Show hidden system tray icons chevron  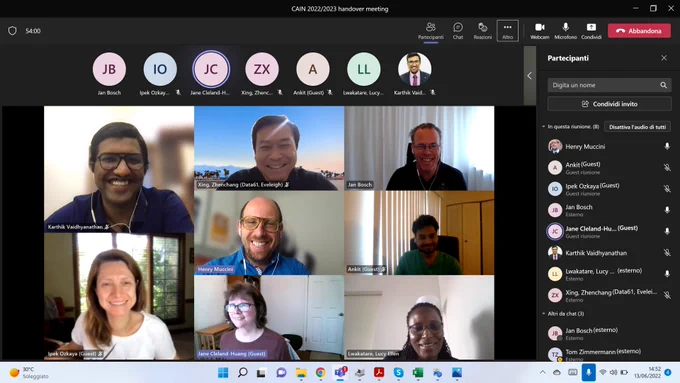coord(543,372)
